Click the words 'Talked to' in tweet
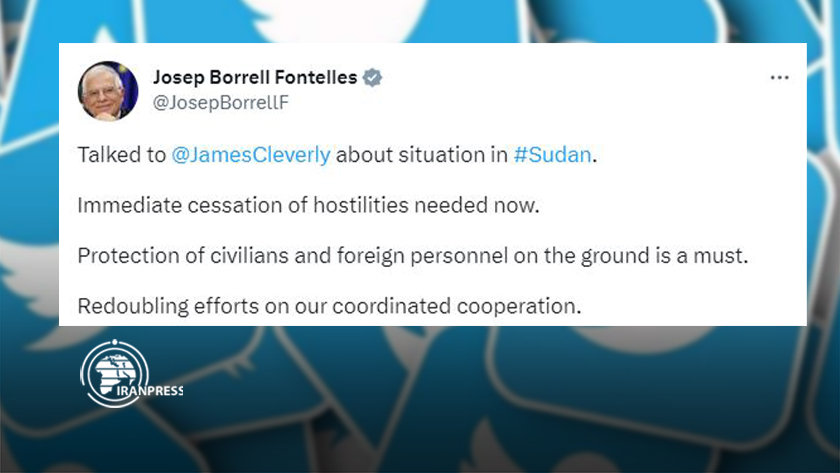Viewport: 840px width, 473px height. click(122, 155)
